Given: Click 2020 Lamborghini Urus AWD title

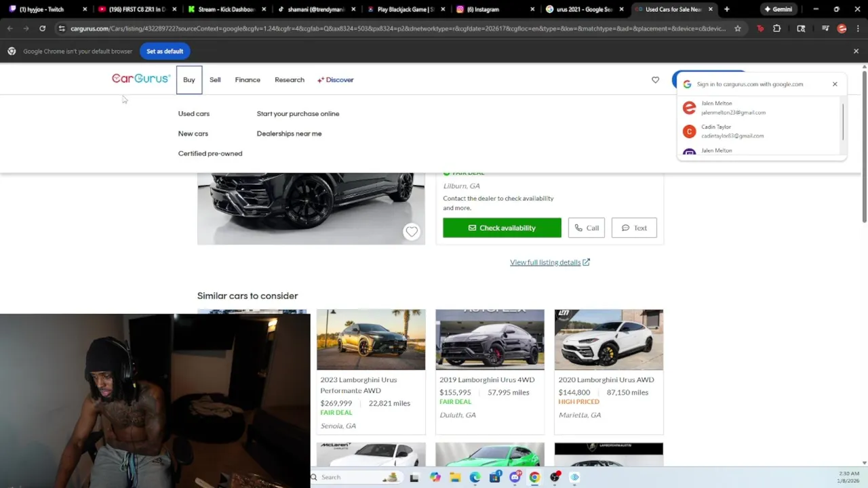Looking at the screenshot, I should (606, 380).
